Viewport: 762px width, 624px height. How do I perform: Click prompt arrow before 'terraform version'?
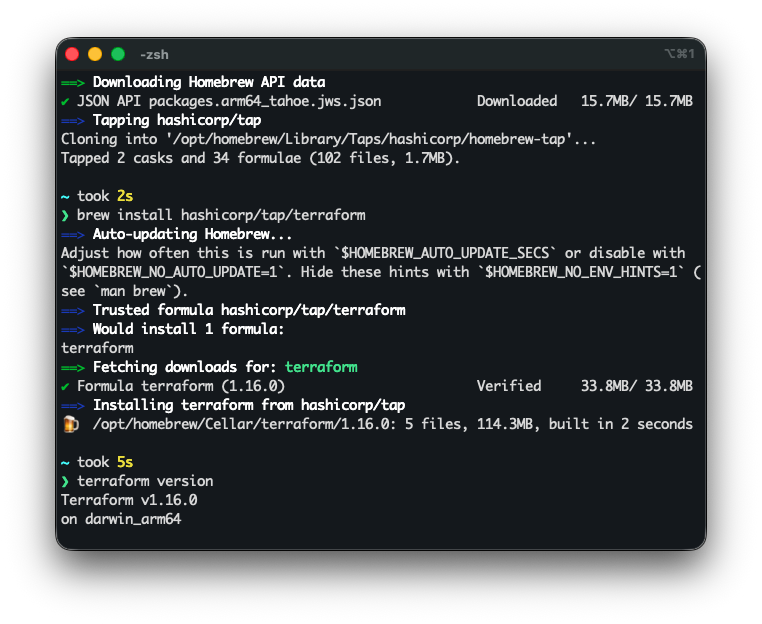tap(65, 481)
